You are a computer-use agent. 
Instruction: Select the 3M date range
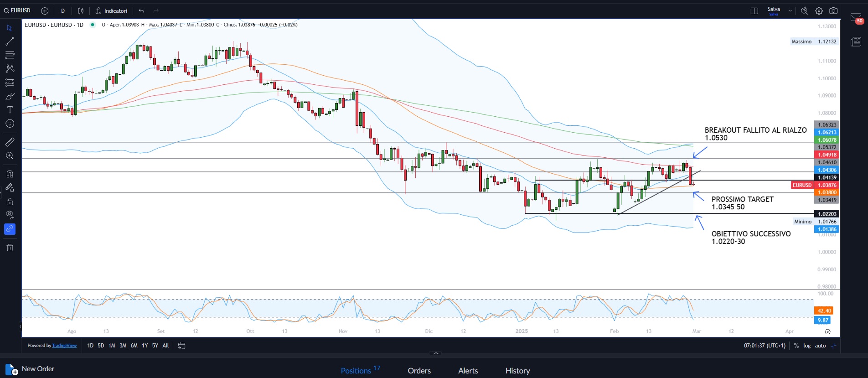click(x=123, y=346)
